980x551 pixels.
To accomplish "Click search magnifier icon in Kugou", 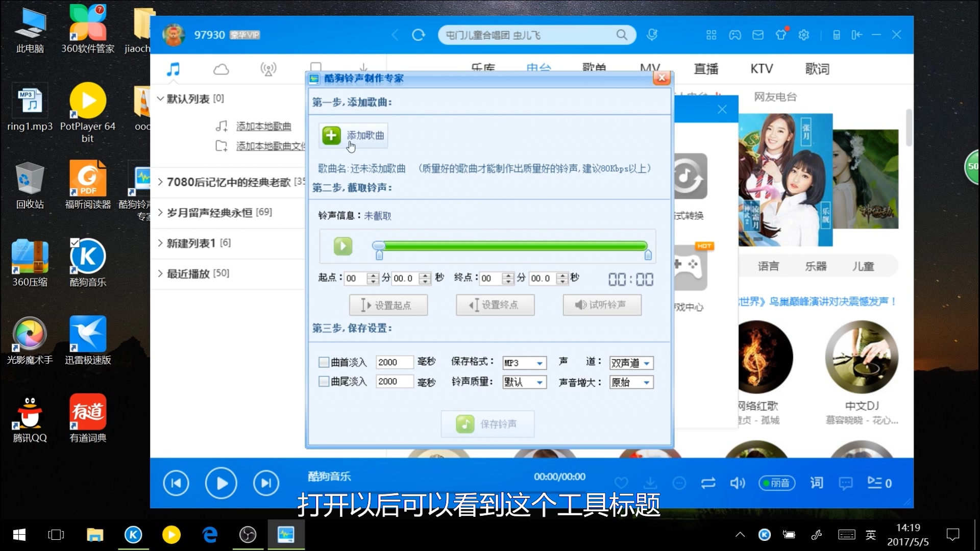I will 622,35.
